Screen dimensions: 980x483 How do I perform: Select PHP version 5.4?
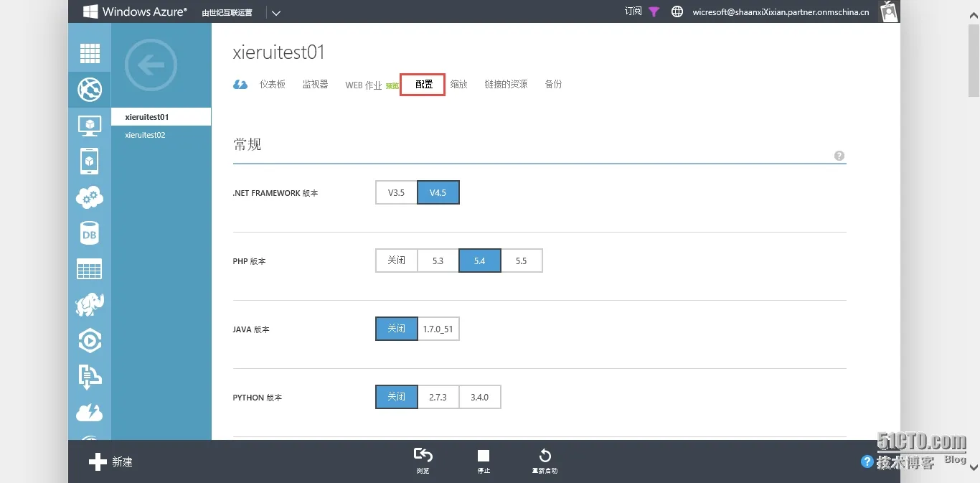coord(480,261)
